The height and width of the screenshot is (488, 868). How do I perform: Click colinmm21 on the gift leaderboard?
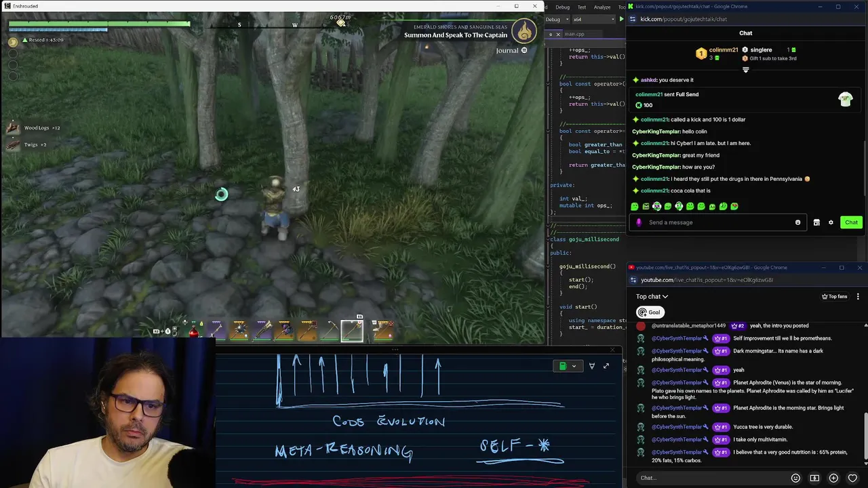[x=724, y=50]
